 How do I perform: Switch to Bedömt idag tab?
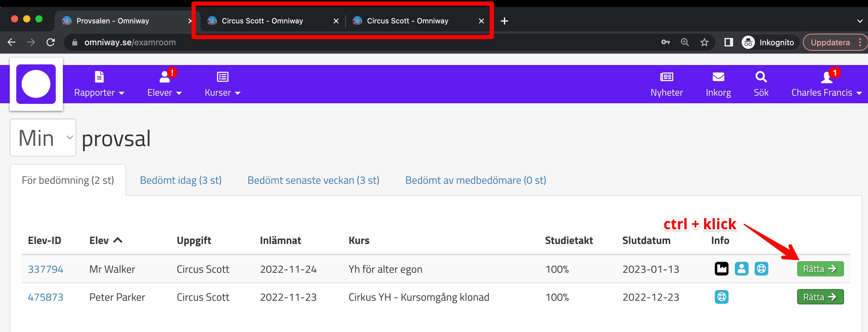point(181,180)
